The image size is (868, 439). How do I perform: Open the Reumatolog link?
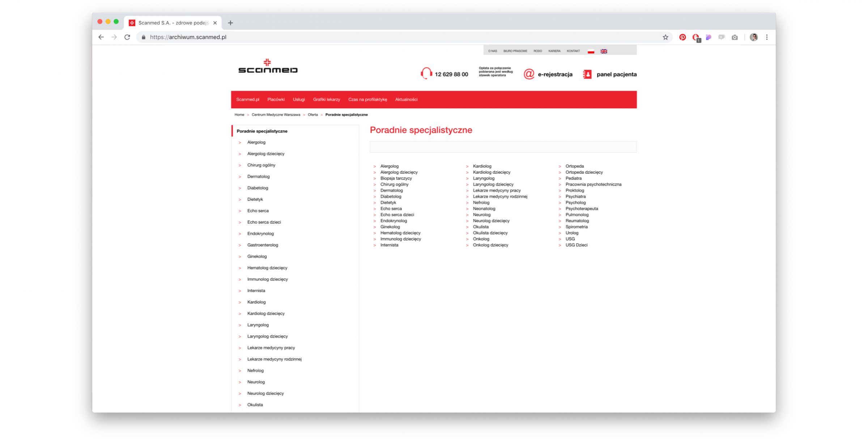pos(577,221)
